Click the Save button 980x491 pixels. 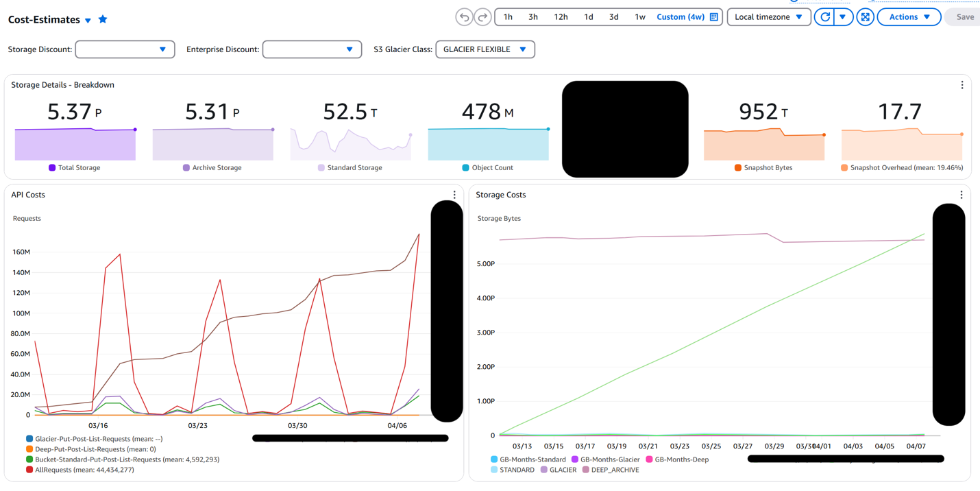click(964, 16)
